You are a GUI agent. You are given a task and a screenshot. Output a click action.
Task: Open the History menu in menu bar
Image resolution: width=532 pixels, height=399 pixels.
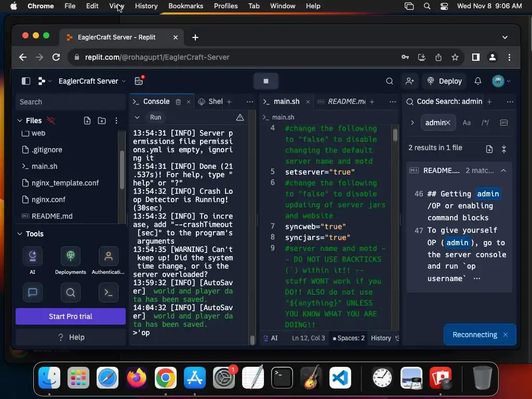(x=146, y=6)
